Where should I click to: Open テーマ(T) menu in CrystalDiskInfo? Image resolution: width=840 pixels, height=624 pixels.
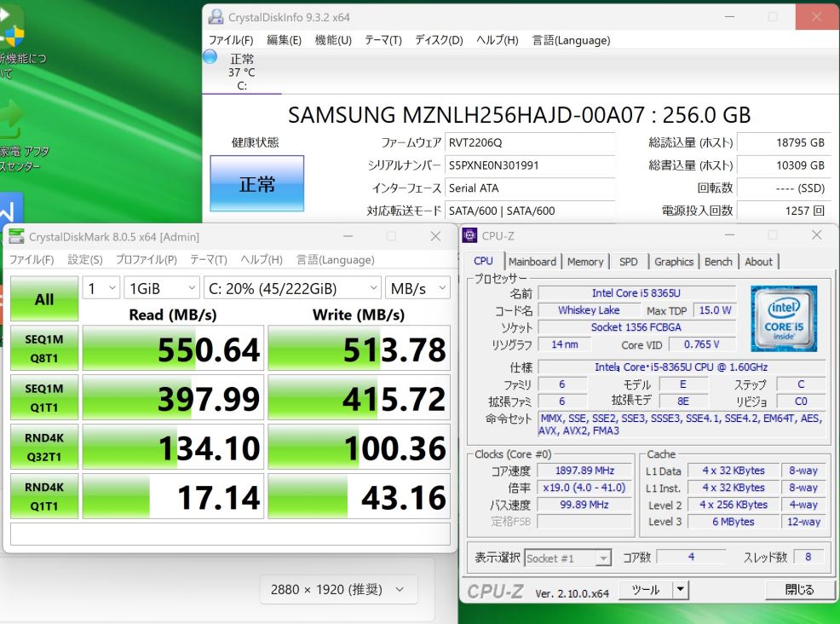pos(383,40)
